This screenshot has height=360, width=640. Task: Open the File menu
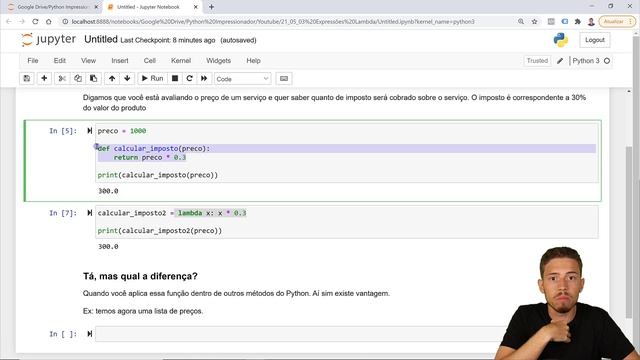point(33,60)
